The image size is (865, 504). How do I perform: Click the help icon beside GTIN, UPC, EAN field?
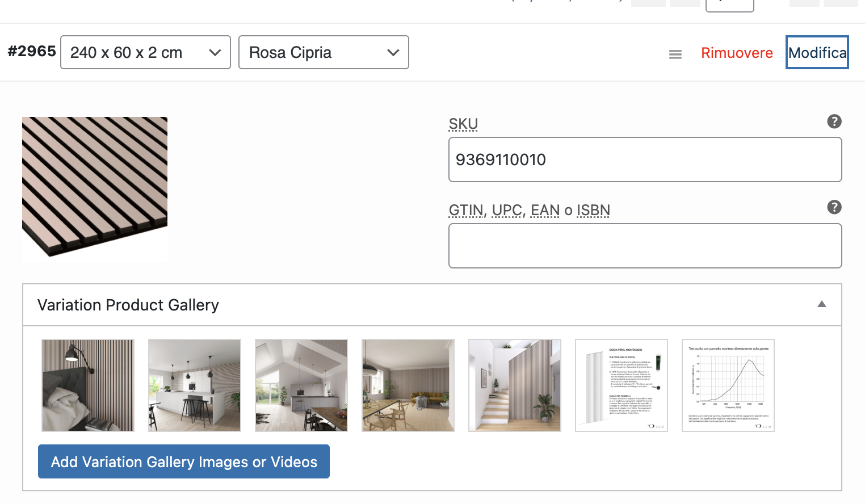click(834, 207)
